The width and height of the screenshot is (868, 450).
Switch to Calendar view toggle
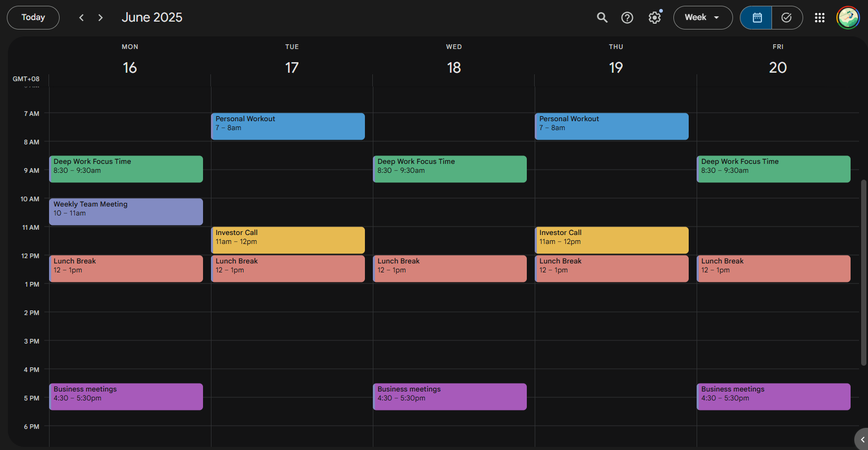[756, 17]
